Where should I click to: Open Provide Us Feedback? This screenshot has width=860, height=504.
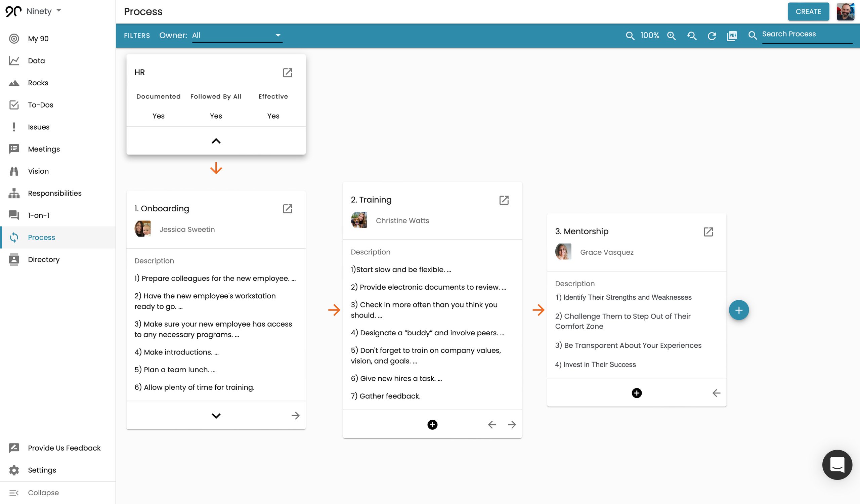tap(63, 448)
